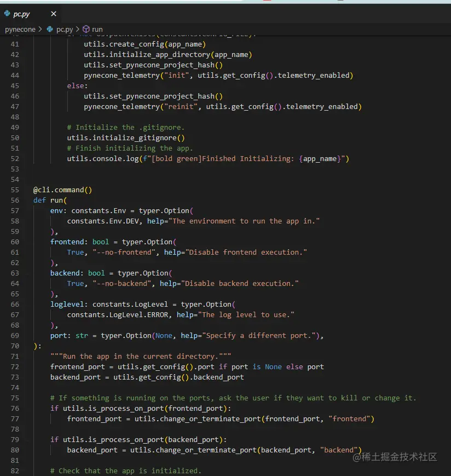Click breadcrumb chevron after pynecone

tap(41, 29)
